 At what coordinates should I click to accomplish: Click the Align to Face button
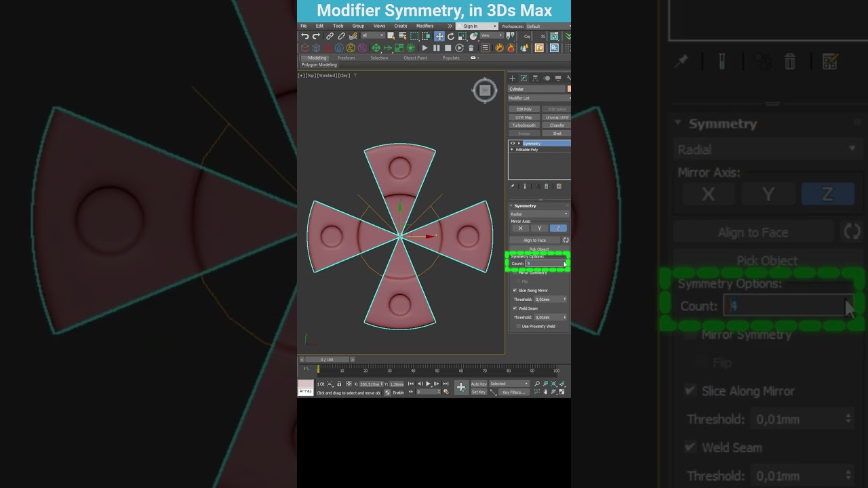pyautogui.click(x=534, y=241)
